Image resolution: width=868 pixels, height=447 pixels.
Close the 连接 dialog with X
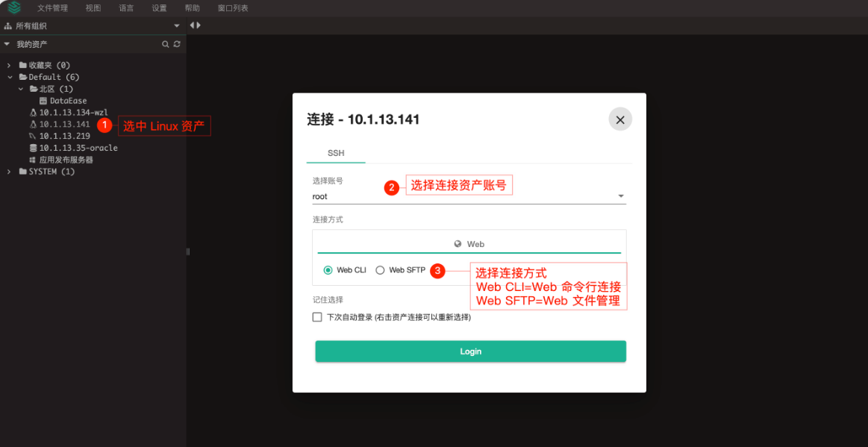(620, 119)
